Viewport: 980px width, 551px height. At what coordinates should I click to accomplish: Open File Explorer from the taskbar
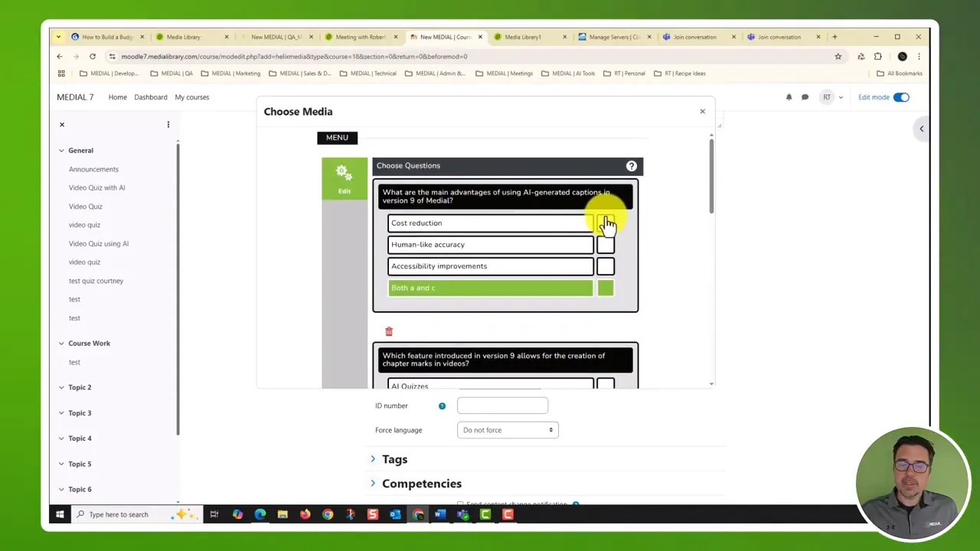click(x=283, y=514)
